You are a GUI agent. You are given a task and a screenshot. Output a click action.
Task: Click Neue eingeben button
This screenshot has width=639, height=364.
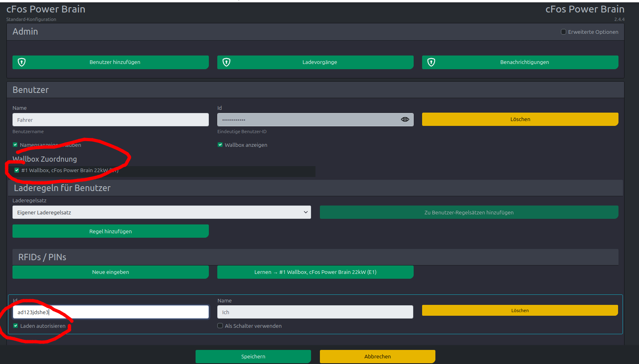(x=111, y=272)
